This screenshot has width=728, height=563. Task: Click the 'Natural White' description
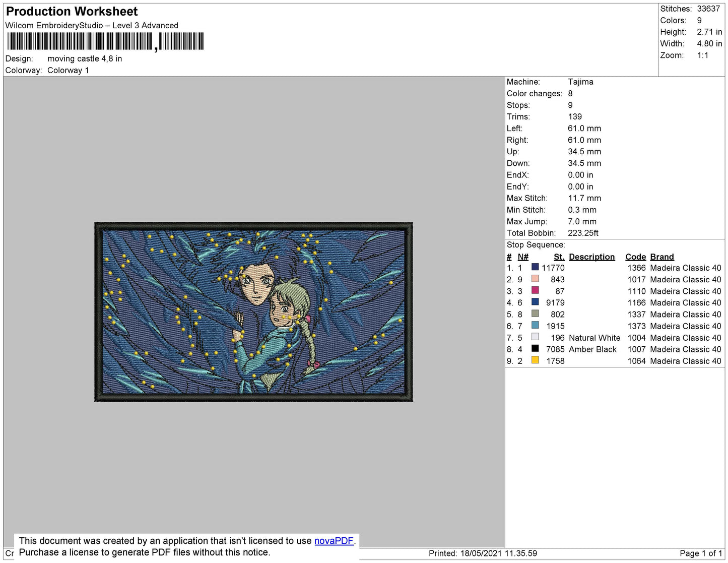[594, 338]
